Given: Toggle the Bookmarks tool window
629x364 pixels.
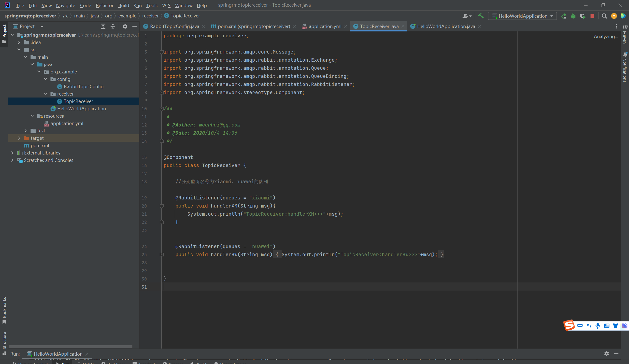Looking at the screenshot, I should tap(4, 310).
